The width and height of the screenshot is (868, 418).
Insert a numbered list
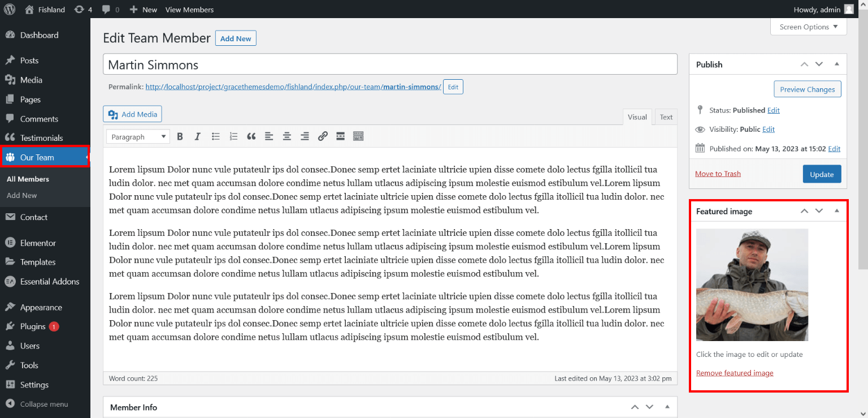pyautogui.click(x=233, y=136)
